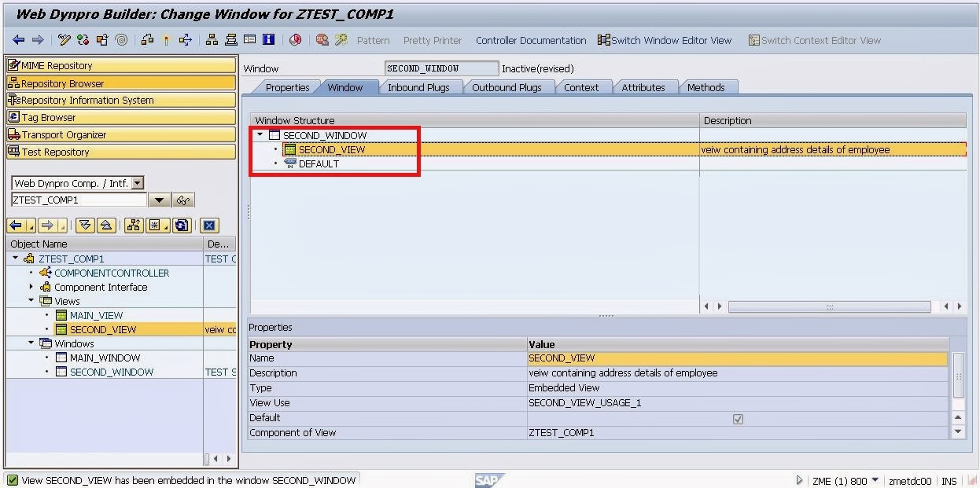Open the Outbound Plugs tab
This screenshot has height=488, width=980.
[x=507, y=87]
